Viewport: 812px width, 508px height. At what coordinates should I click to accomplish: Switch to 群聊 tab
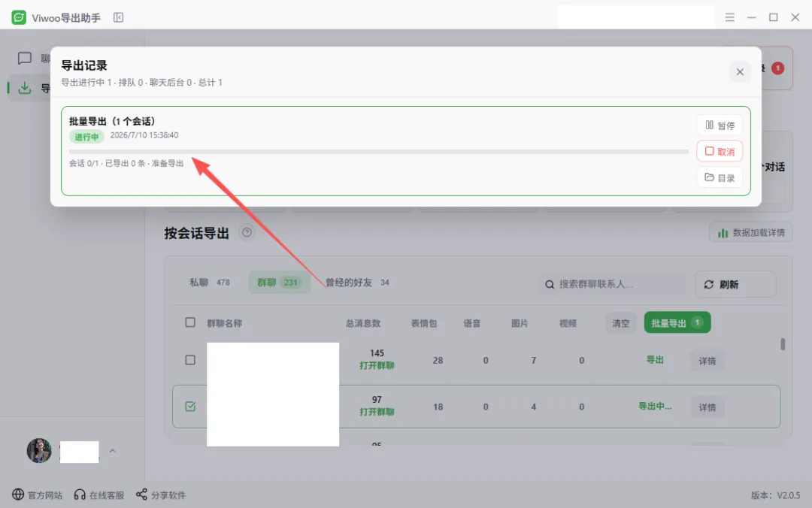pos(279,283)
